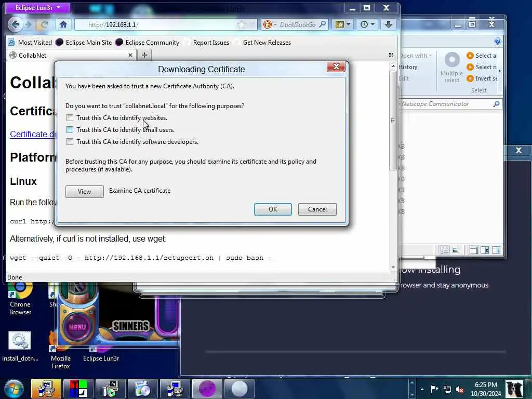This screenshot has height=399, width=532.
Task: Click the DuckDuckGo search engine logo
Action: 268,24
